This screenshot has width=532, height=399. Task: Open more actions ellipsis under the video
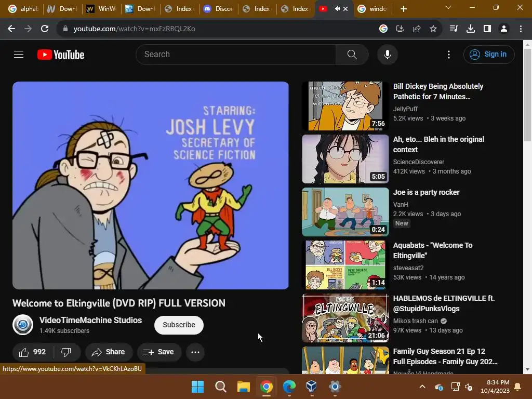[x=195, y=352]
